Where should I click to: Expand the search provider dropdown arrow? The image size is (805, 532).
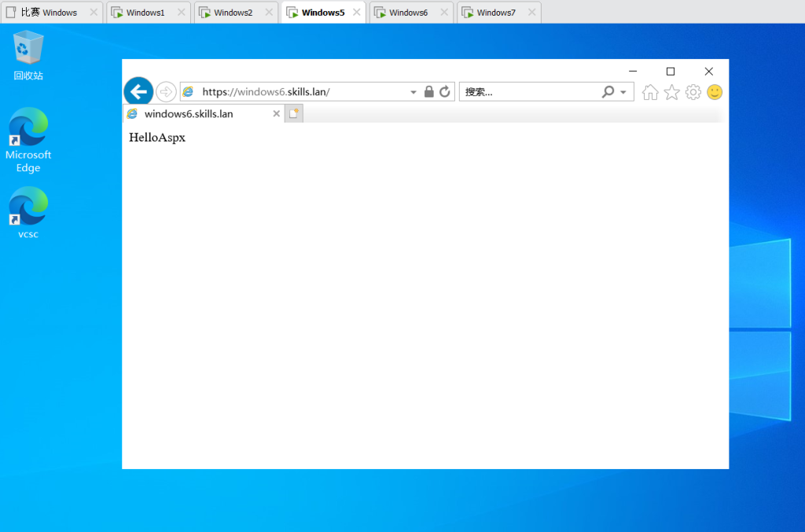click(623, 93)
